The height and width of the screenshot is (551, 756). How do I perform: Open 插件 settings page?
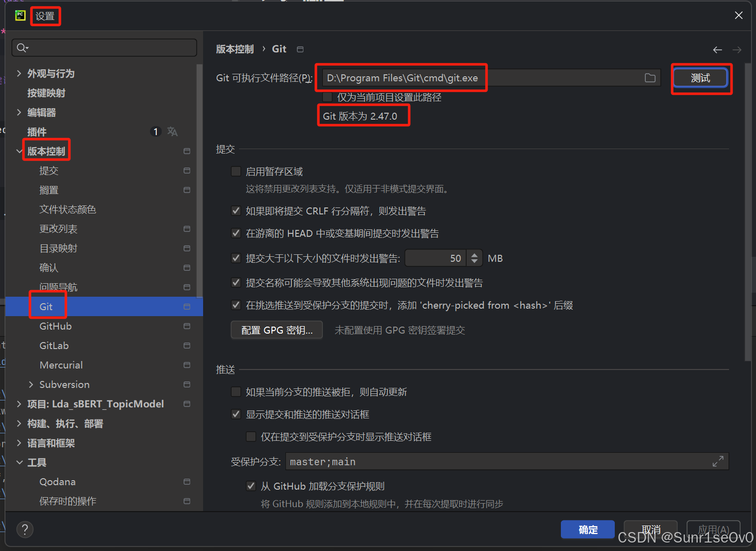click(37, 132)
